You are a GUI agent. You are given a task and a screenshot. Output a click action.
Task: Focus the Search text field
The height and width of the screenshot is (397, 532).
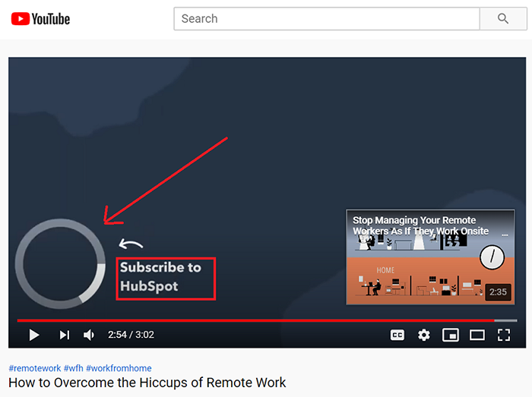327,18
